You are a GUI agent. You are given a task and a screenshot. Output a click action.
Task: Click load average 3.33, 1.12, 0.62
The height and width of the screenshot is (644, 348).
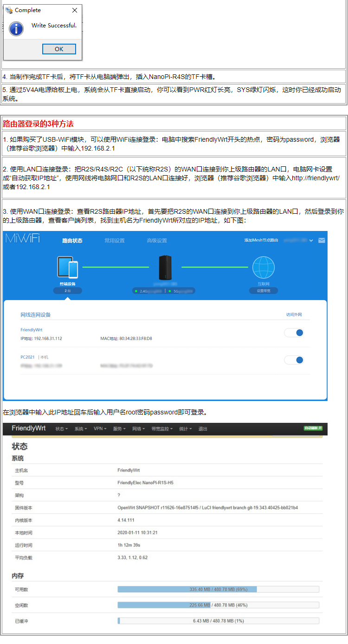point(133,558)
